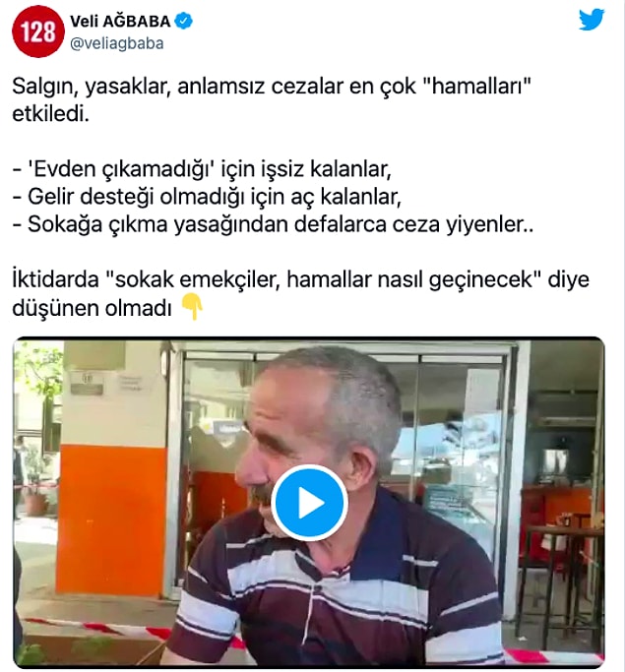Click the Twitter bird logo
625x672 pixels.
pos(592,20)
